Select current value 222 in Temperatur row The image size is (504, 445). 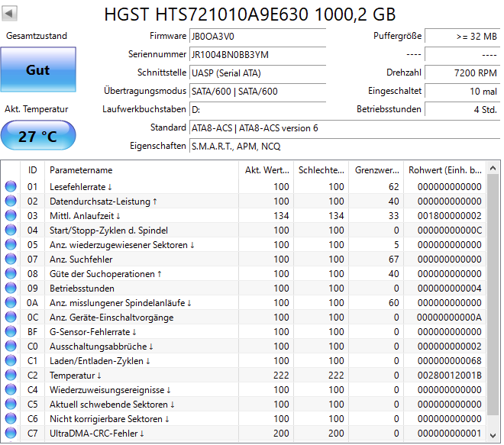tap(281, 376)
